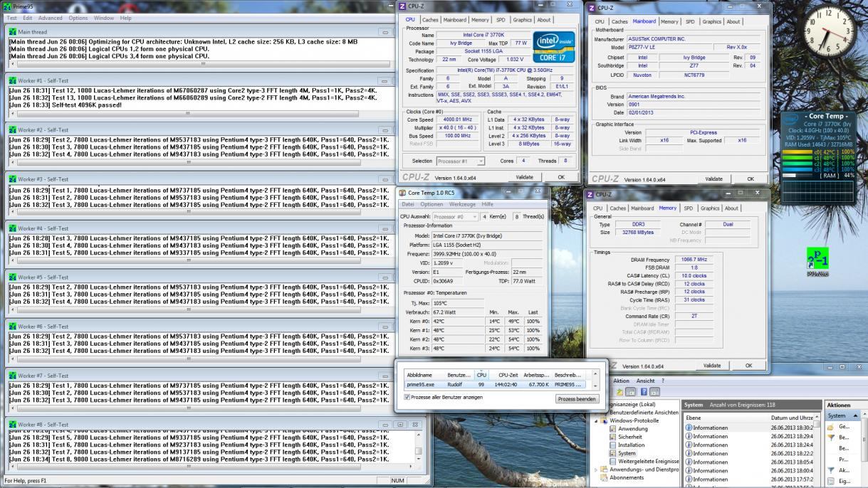Click the filter icon next to Ak... in Aktionen
This screenshot has width=868, height=488.
click(830, 470)
